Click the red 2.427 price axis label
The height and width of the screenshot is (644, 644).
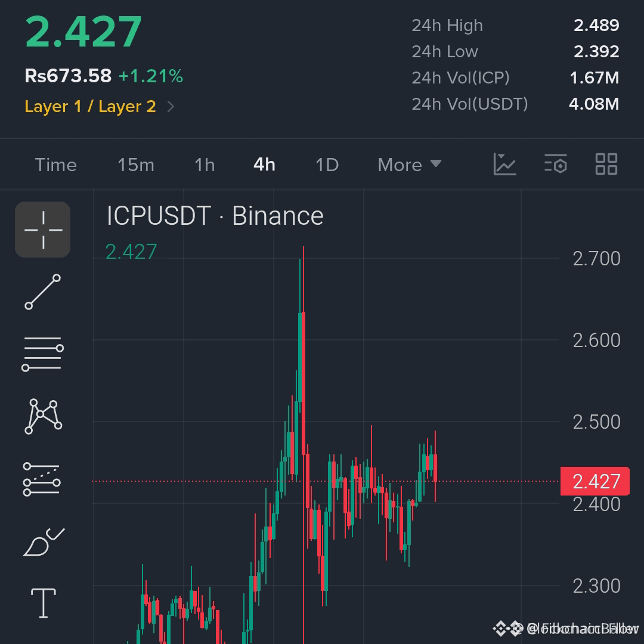point(595,481)
